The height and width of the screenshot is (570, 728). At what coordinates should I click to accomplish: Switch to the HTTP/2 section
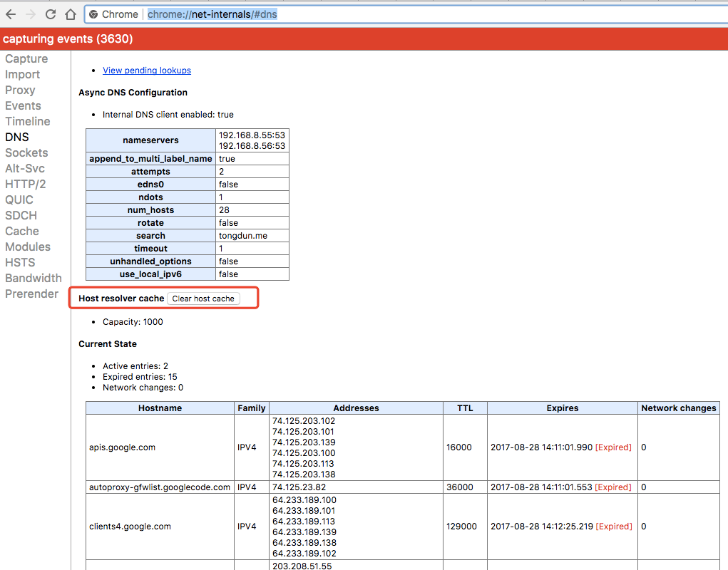click(x=26, y=184)
